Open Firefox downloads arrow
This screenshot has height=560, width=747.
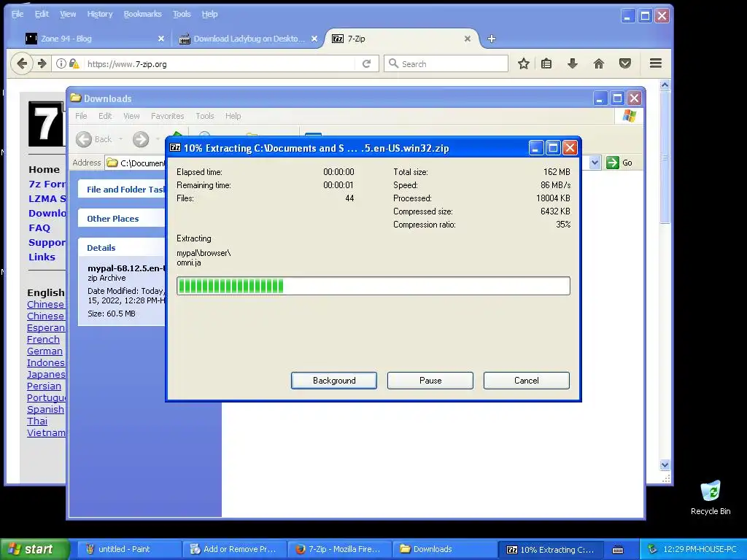573,63
